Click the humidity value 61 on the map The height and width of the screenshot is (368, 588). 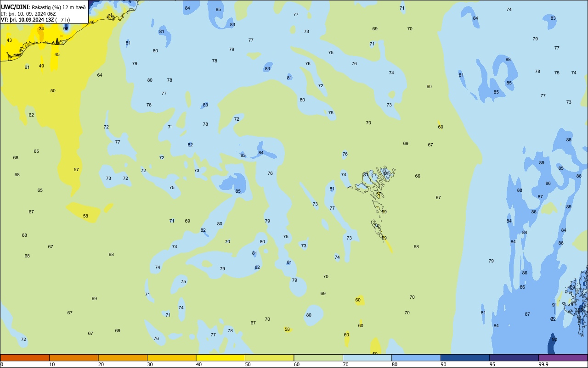27,67
